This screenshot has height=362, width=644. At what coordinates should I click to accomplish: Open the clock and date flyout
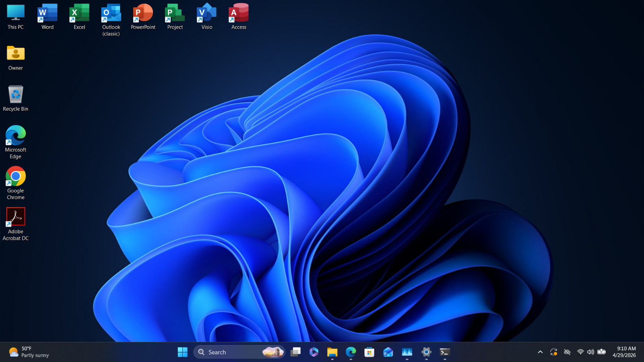pos(624,352)
